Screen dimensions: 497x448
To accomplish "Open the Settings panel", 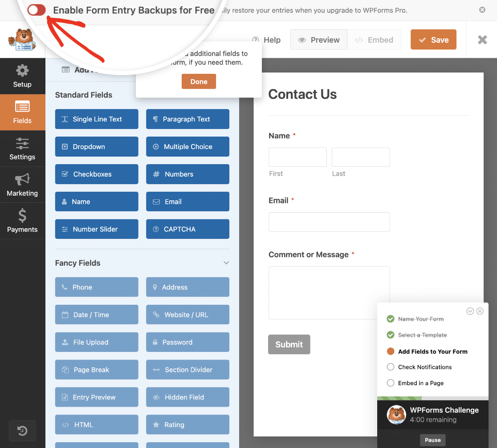I will click(22, 149).
